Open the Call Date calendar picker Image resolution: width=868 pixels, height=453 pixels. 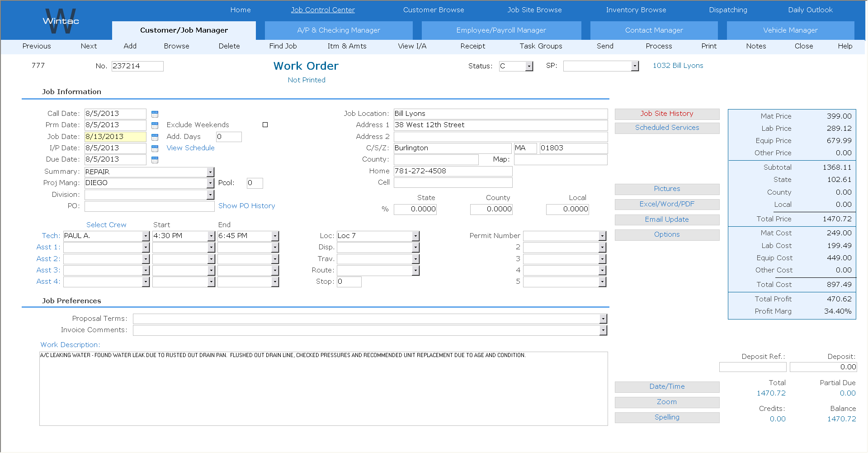point(155,114)
